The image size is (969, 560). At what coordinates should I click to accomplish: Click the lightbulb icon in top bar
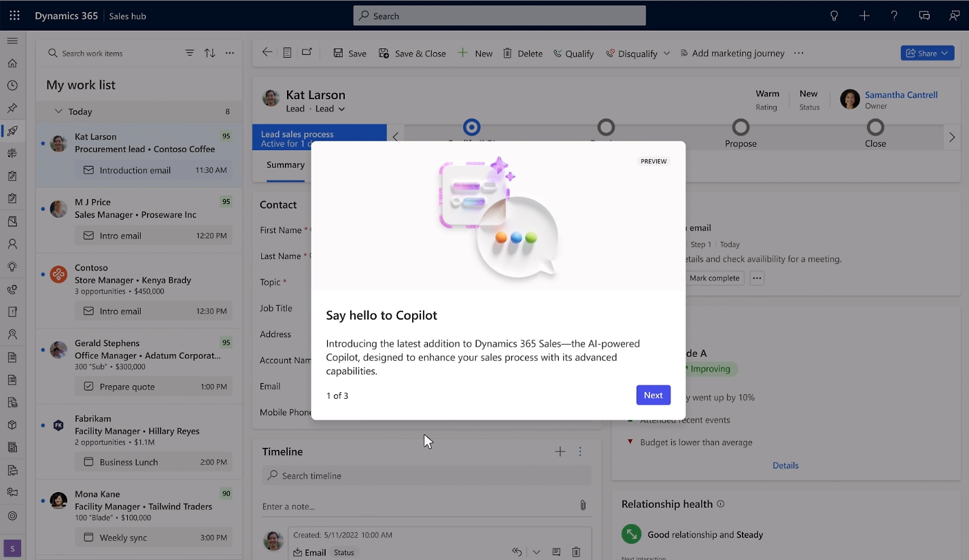[834, 16]
